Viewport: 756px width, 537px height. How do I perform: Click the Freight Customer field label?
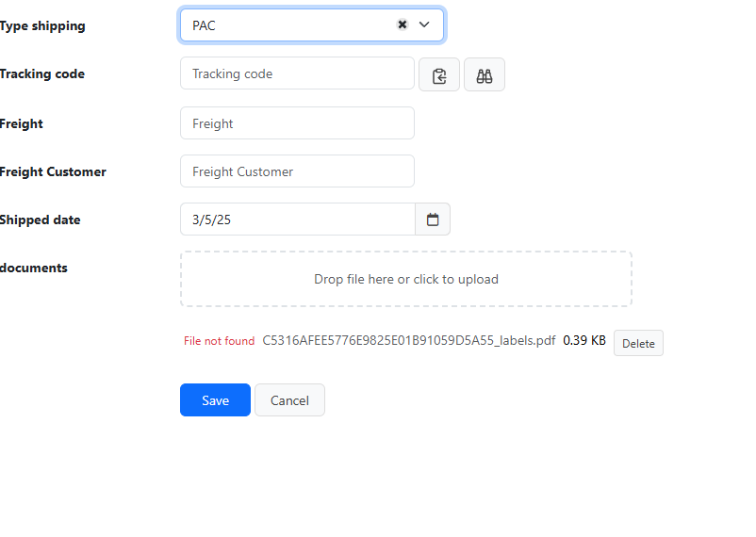pyautogui.click(x=53, y=171)
